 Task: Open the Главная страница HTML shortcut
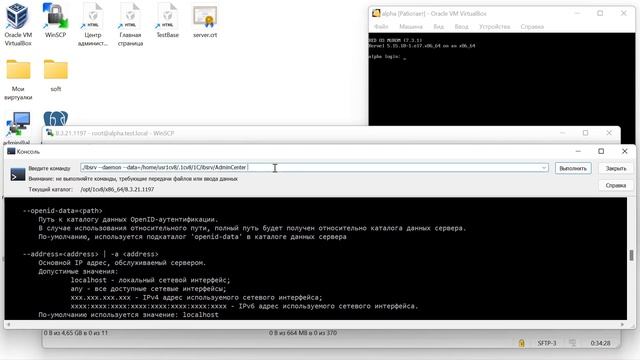130,24
